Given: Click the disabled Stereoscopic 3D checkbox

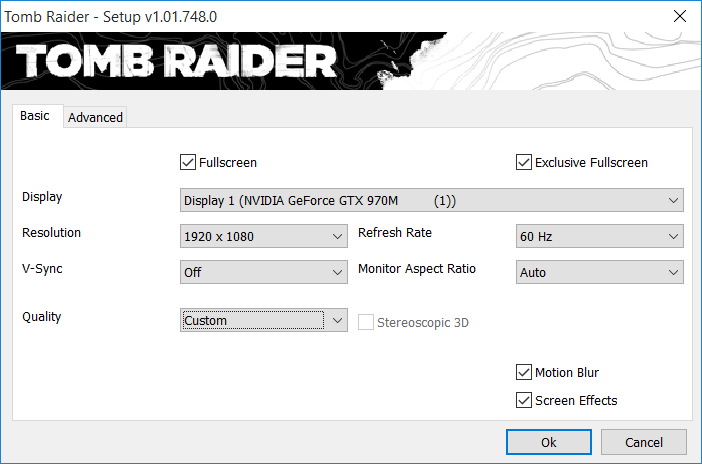Looking at the screenshot, I should pos(366,322).
